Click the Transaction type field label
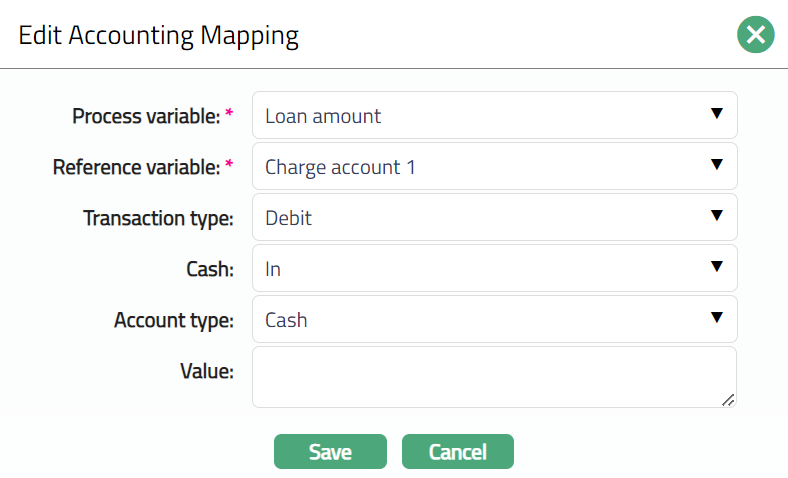 pos(158,218)
